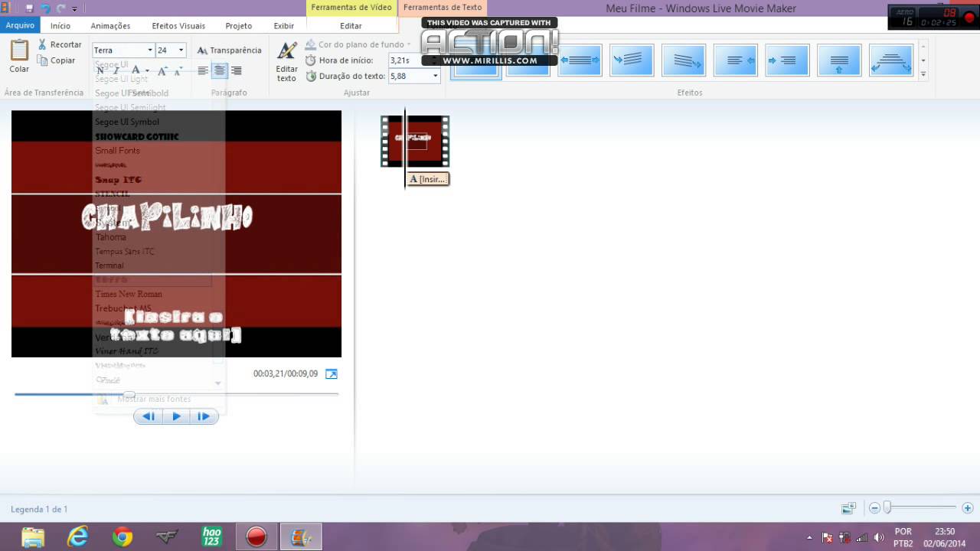980x551 pixels.
Task: Open the font color dropdown arrow
Action: pos(148,70)
